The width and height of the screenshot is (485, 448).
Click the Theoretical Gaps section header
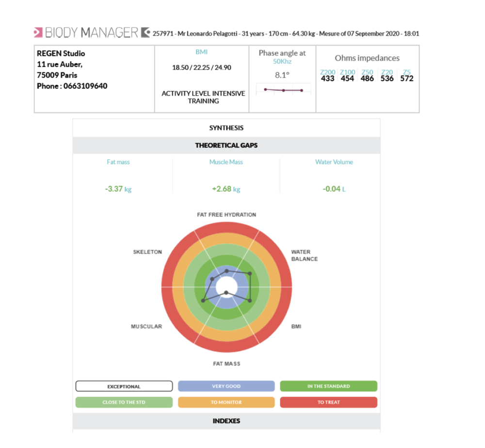point(226,145)
